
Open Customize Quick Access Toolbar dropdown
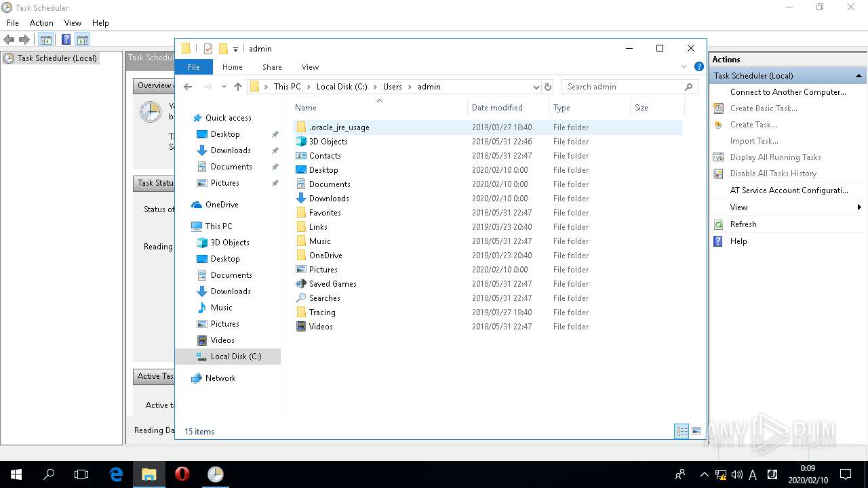[x=236, y=49]
